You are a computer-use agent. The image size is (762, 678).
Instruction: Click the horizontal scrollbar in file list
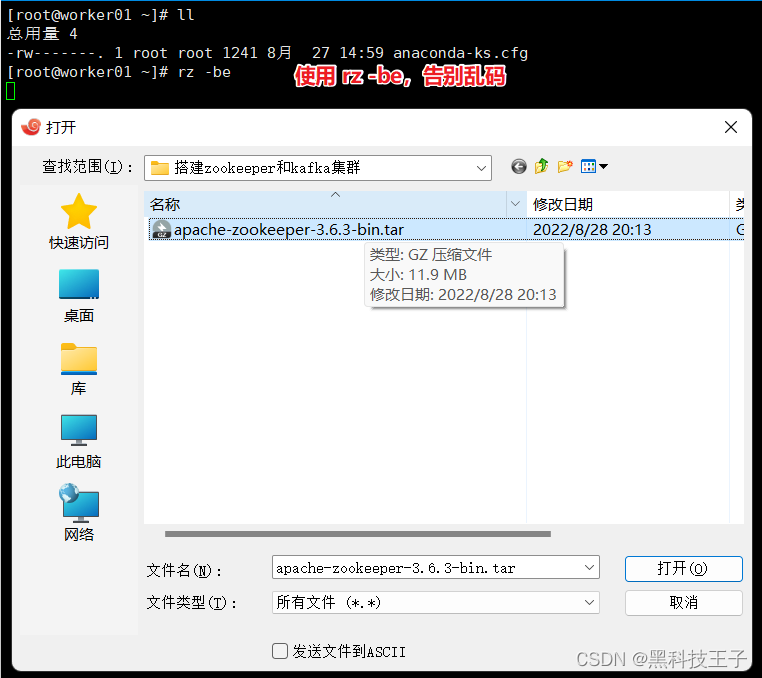click(358, 534)
